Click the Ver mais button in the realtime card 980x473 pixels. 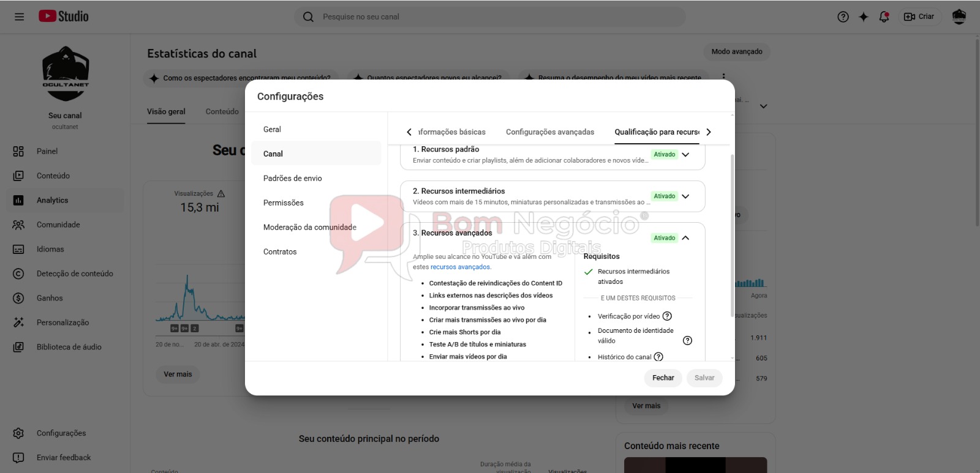pyautogui.click(x=646, y=406)
